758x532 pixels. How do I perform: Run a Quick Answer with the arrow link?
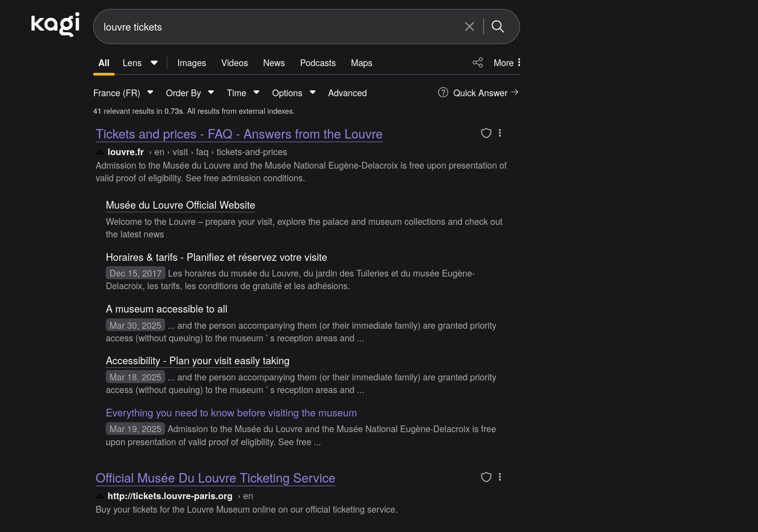click(x=515, y=92)
